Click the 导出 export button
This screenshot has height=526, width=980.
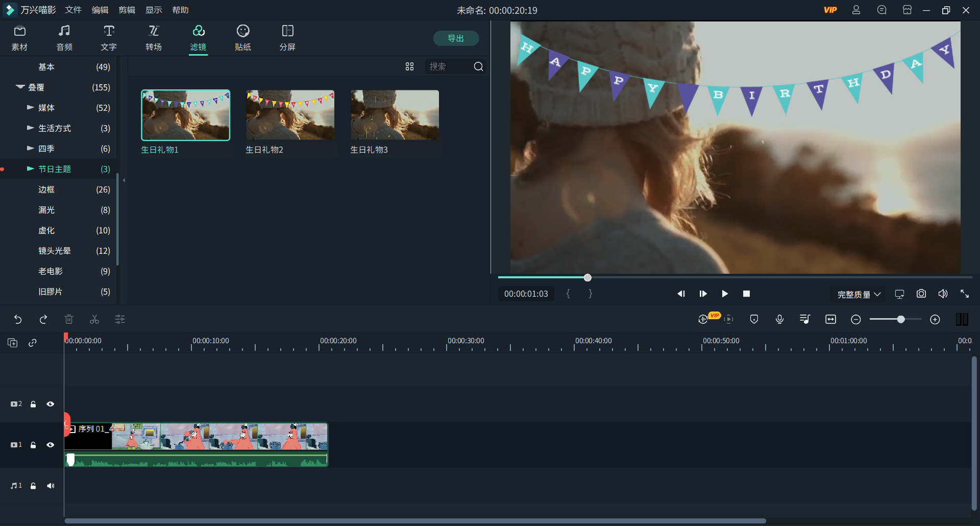click(456, 38)
